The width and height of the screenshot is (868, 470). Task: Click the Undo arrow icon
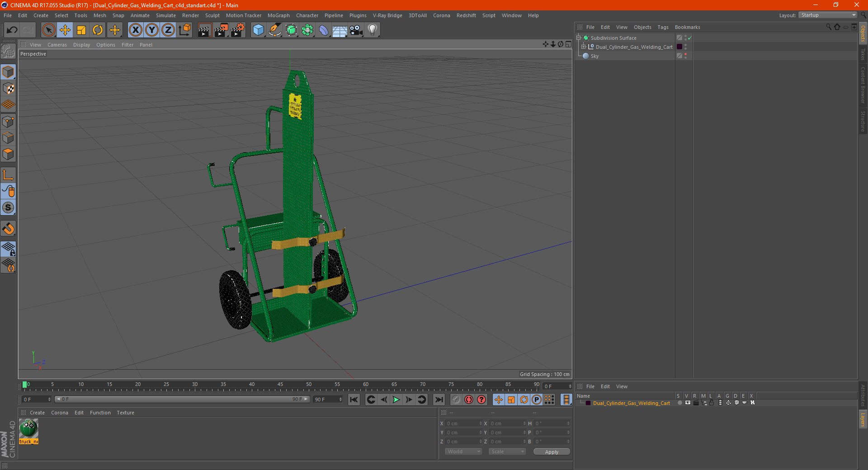[12, 30]
